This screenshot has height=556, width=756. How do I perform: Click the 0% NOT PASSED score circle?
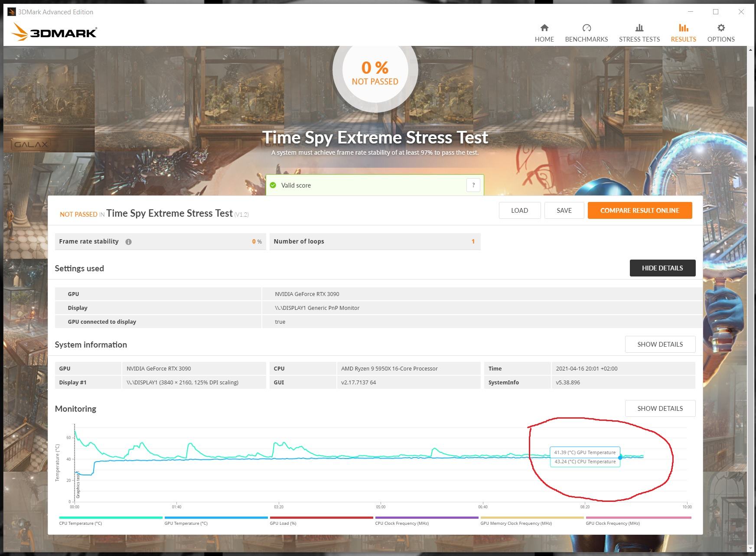[x=375, y=70]
